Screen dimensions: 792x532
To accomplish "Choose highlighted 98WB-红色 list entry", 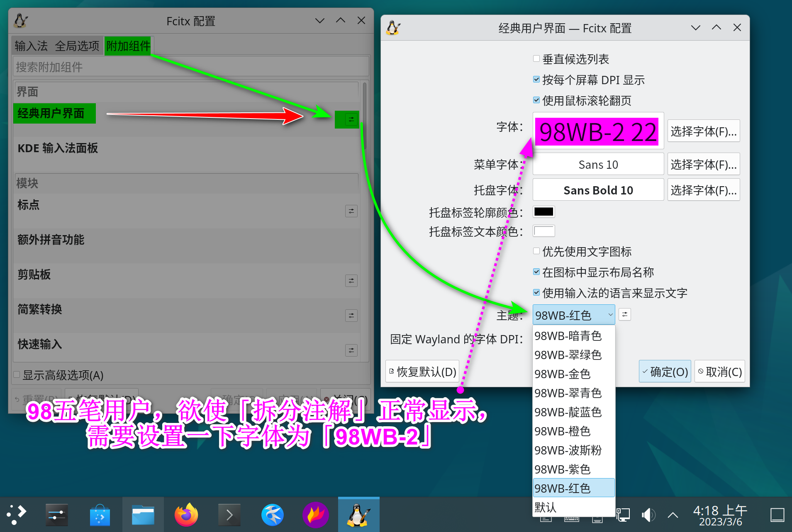I will [x=574, y=488].
